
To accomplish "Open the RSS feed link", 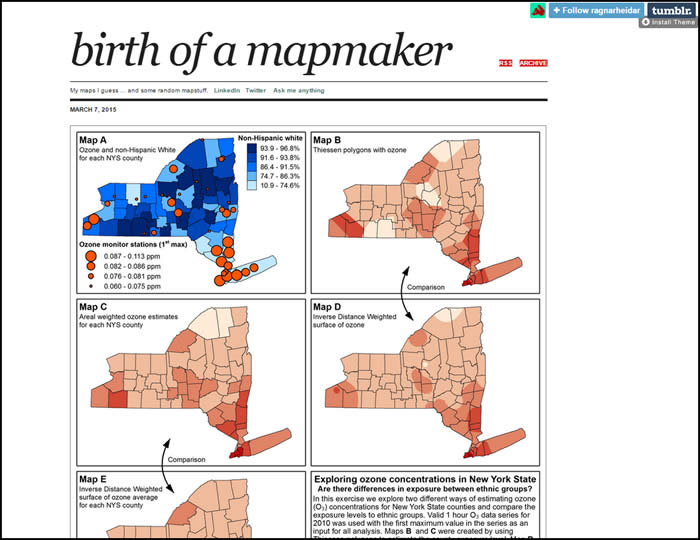I will pos(506,63).
